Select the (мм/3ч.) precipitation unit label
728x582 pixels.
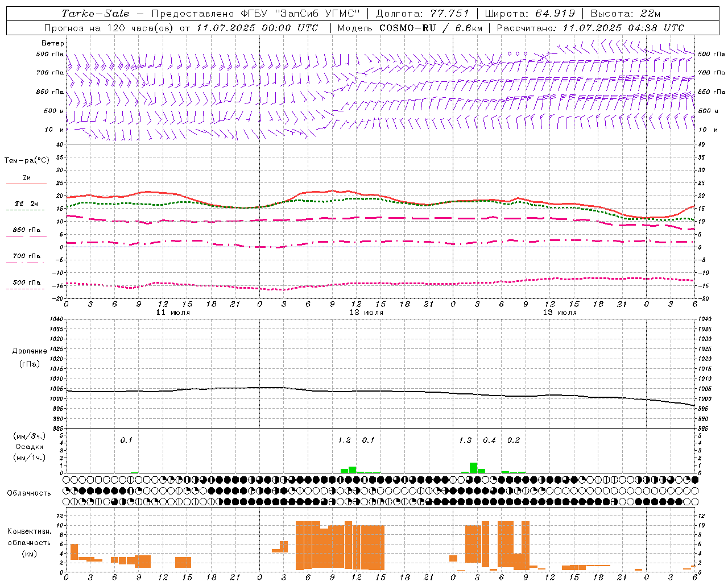coord(30,436)
